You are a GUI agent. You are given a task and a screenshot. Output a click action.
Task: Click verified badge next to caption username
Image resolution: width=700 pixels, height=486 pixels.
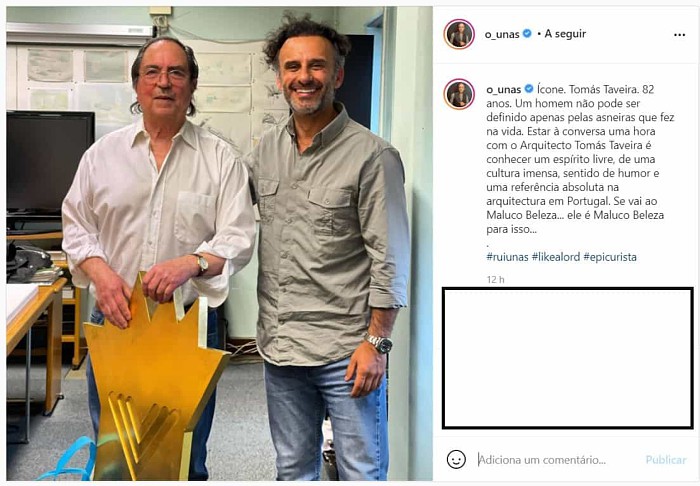(529, 89)
